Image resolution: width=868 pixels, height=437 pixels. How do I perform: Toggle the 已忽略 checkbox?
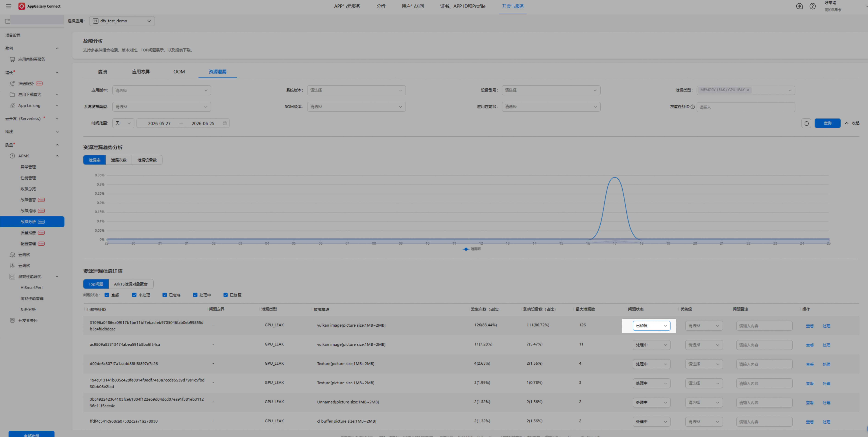(x=165, y=295)
